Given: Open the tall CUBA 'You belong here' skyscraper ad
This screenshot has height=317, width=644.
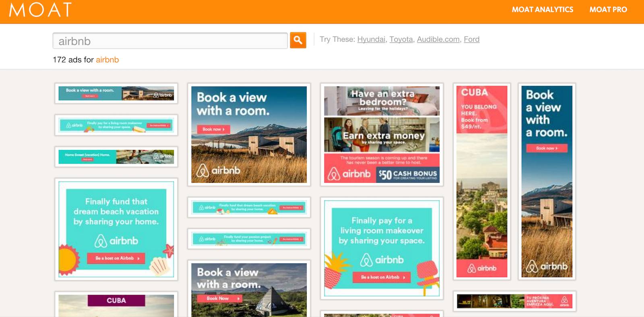Looking at the screenshot, I should [482, 181].
